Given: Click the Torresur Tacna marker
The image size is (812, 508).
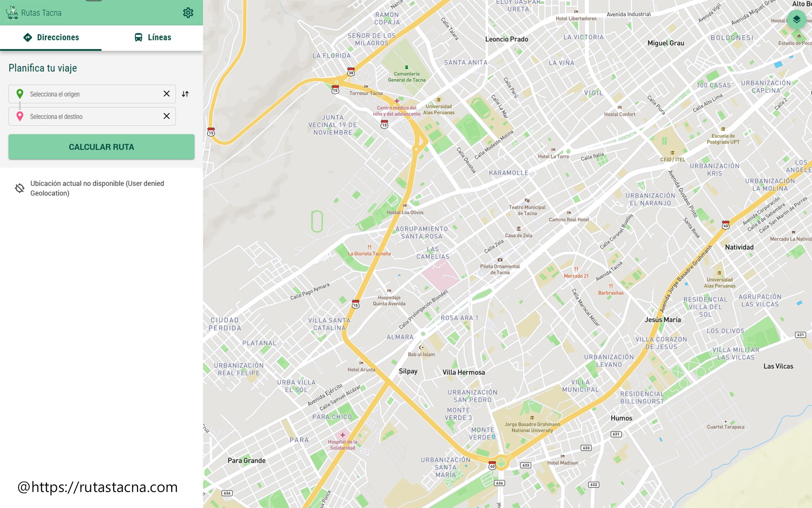Looking at the screenshot, I should tap(366, 87).
